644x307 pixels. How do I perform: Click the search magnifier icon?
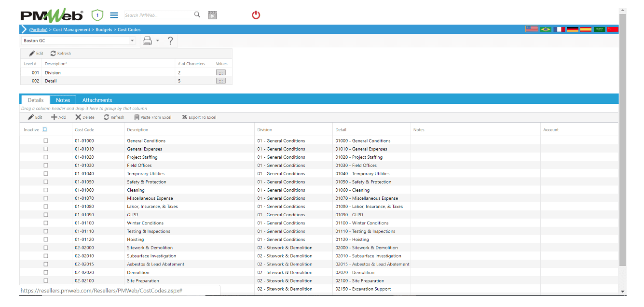click(197, 14)
